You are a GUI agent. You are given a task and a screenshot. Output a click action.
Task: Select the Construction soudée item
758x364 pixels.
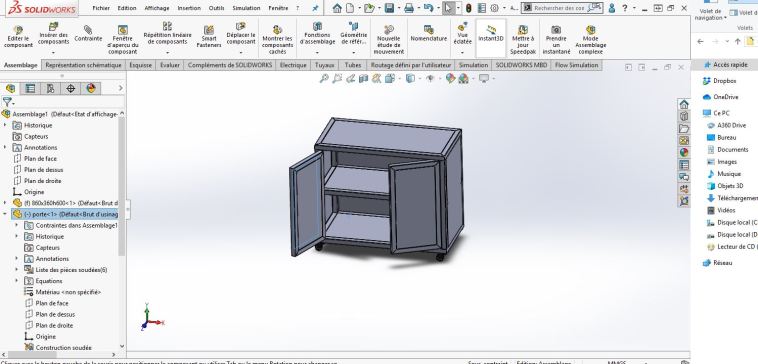coord(63,348)
